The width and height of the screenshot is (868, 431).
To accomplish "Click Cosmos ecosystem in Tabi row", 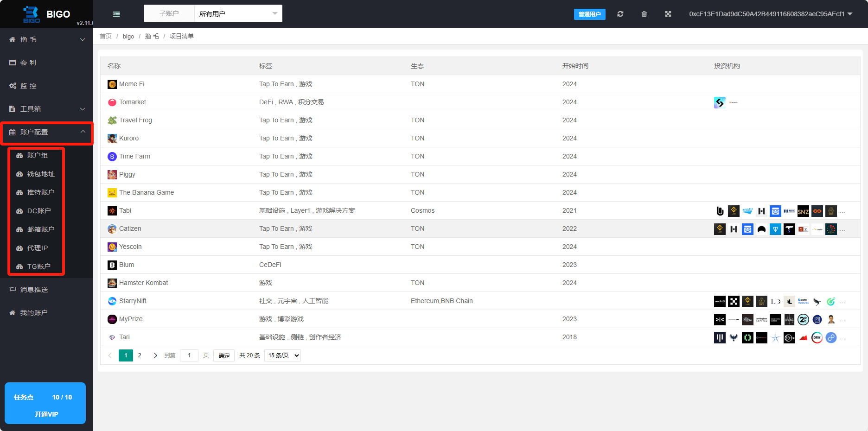I will (422, 211).
